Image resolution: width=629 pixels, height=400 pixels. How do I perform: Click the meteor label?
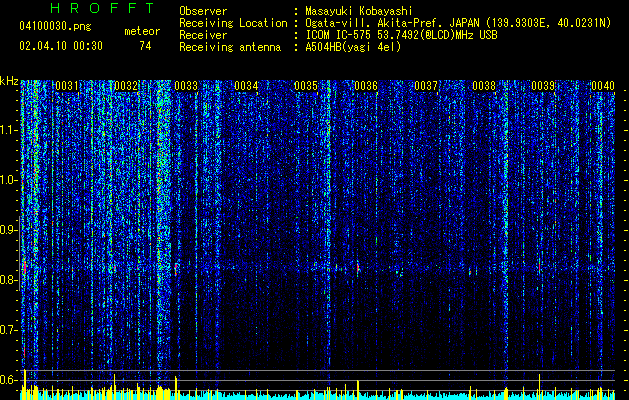[x=142, y=31]
